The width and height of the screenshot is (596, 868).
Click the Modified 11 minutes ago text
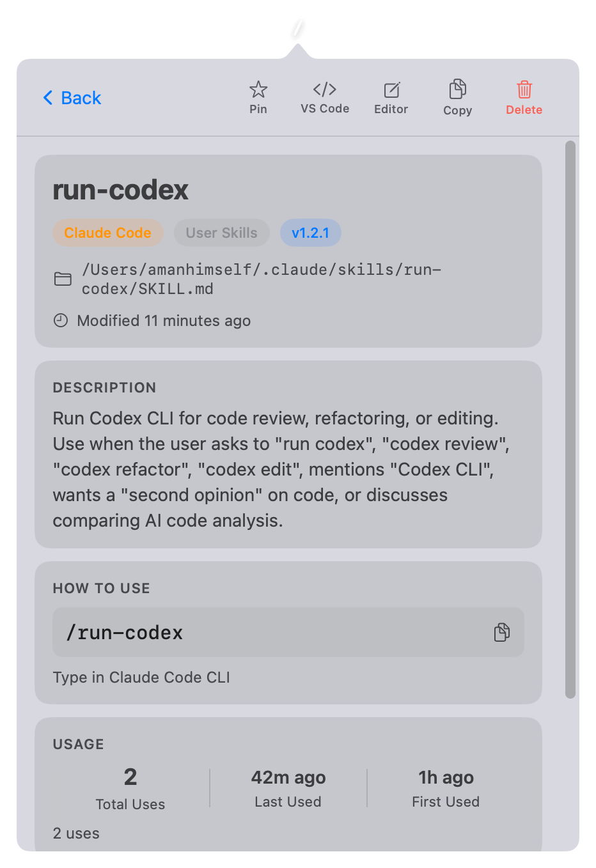click(164, 320)
